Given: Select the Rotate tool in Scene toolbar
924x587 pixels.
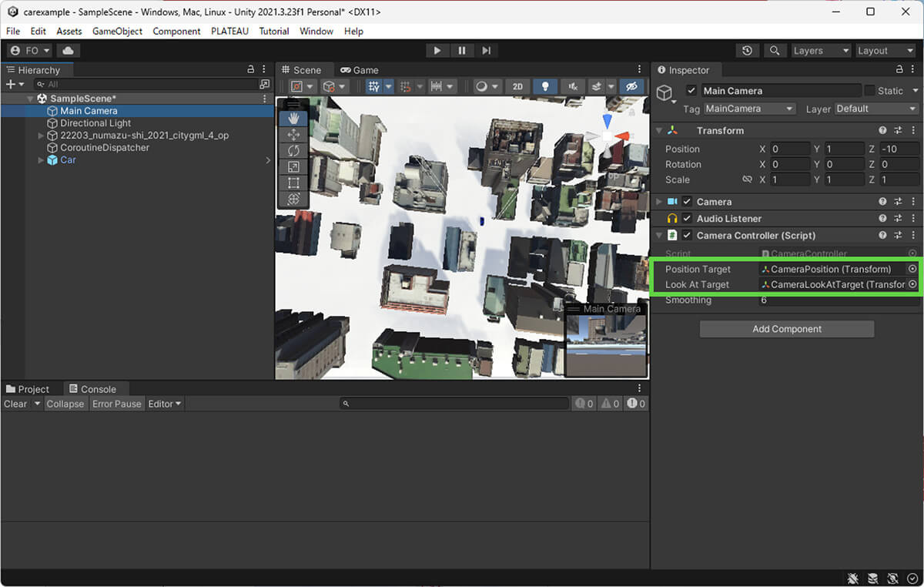Looking at the screenshot, I should point(293,150).
